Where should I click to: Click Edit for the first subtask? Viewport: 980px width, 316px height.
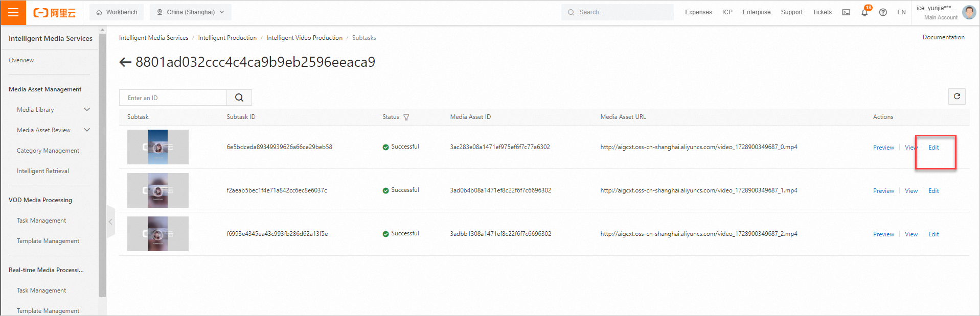pyautogui.click(x=933, y=148)
